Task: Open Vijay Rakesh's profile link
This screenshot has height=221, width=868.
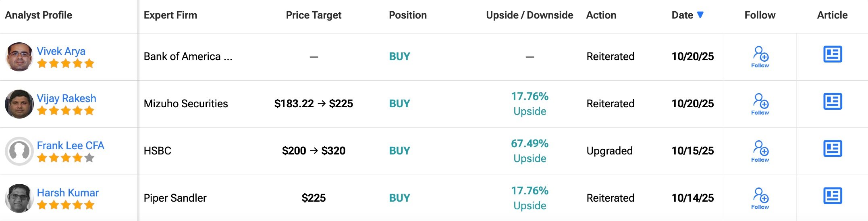Action: pos(66,98)
